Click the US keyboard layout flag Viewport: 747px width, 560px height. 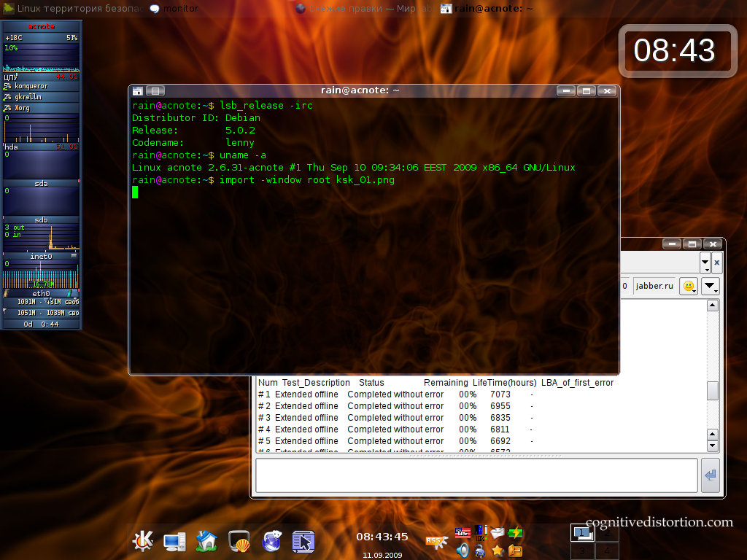(x=462, y=532)
